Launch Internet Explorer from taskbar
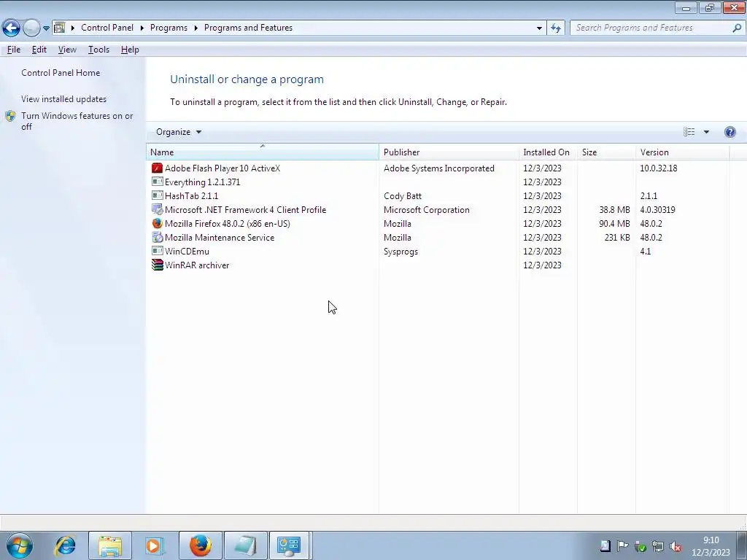747x560 pixels. 65,545
